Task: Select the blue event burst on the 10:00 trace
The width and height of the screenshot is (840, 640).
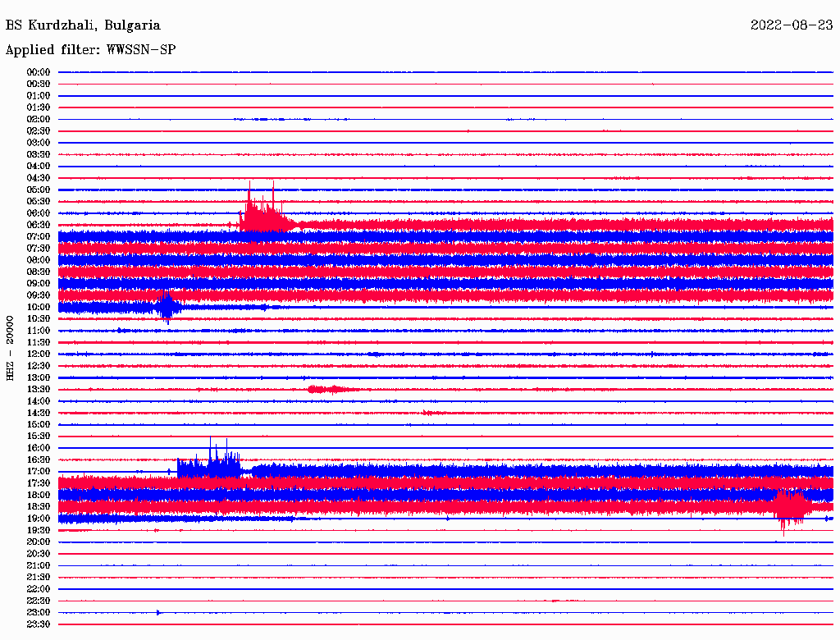Action: 167,307
